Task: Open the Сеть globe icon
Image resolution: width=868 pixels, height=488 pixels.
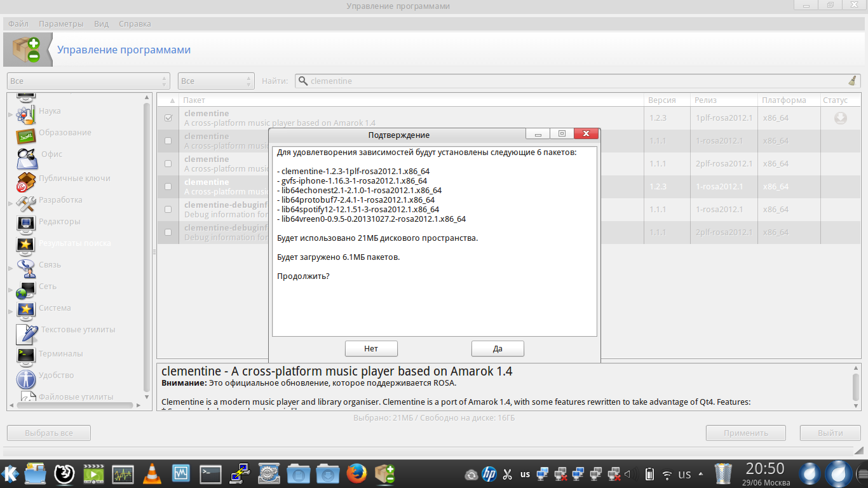Action: 25,289
